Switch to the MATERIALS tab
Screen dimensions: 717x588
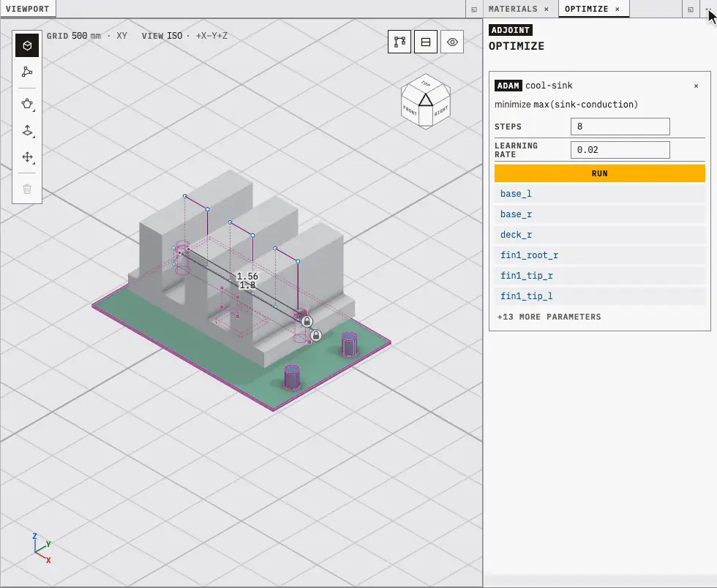[x=513, y=9]
